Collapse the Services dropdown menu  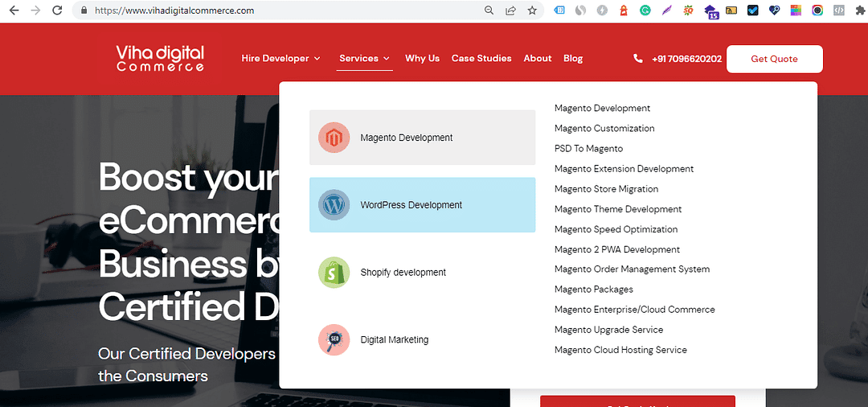pos(364,59)
